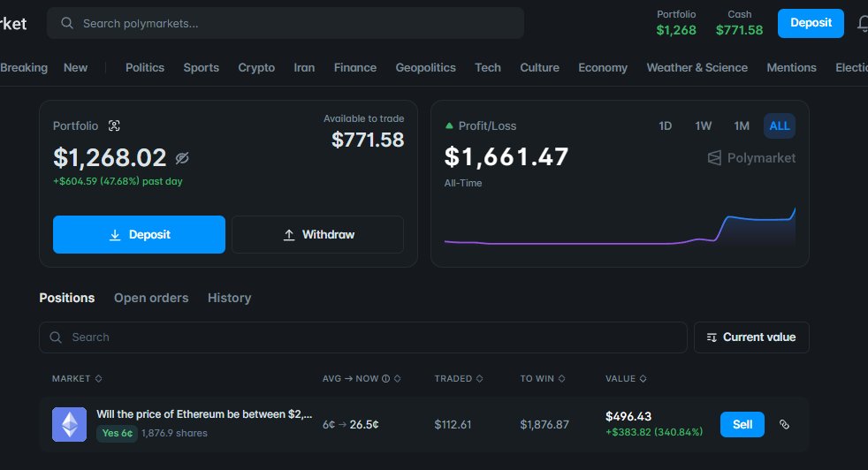Hide the portfolio balance with the eye icon
The height and width of the screenshot is (470, 868).
click(182, 158)
